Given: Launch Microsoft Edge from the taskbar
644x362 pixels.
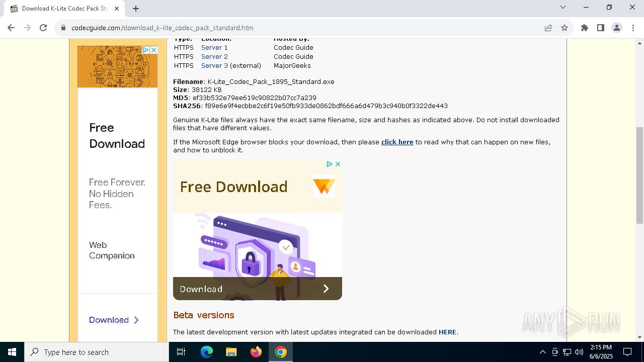Looking at the screenshot, I should (x=207, y=352).
